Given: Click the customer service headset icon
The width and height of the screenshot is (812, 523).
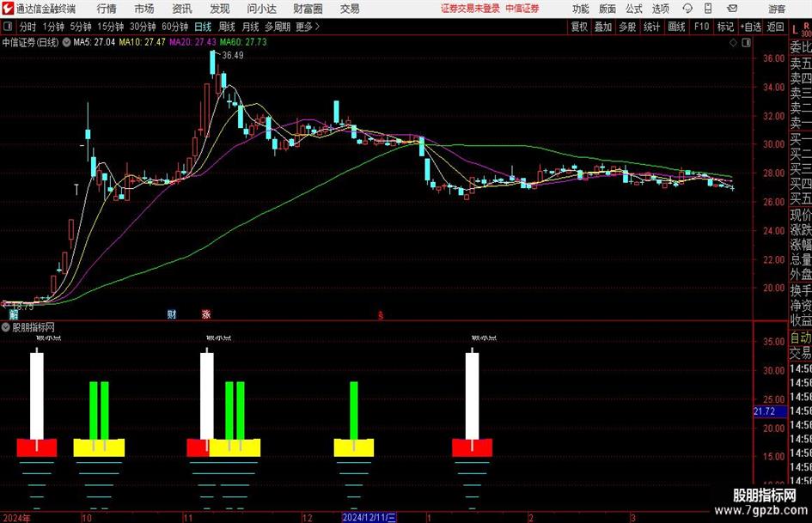Looking at the screenshot, I should pyautogui.click(x=687, y=9).
